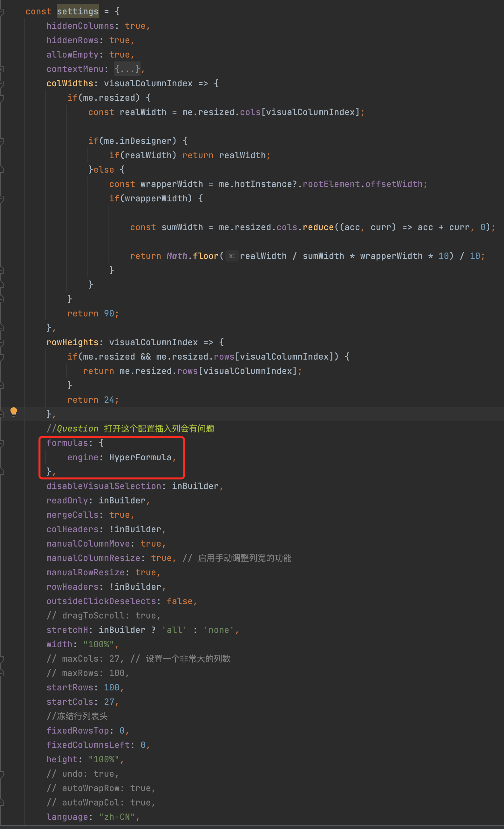504x829 pixels.
Task: Click outsideClickDeselects property
Action: coord(101,601)
